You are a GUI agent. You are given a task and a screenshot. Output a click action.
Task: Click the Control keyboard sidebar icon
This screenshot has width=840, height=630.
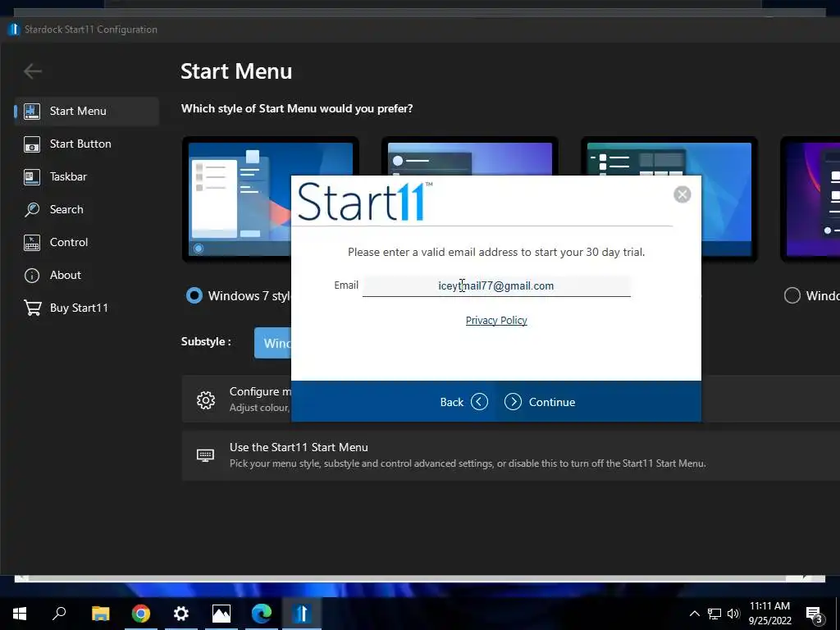click(32, 243)
